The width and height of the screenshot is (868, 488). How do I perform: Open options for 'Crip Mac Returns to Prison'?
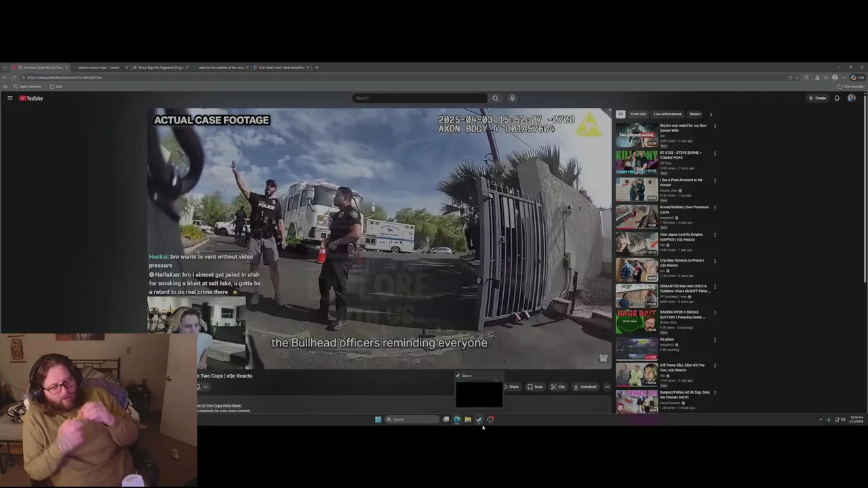tap(715, 261)
